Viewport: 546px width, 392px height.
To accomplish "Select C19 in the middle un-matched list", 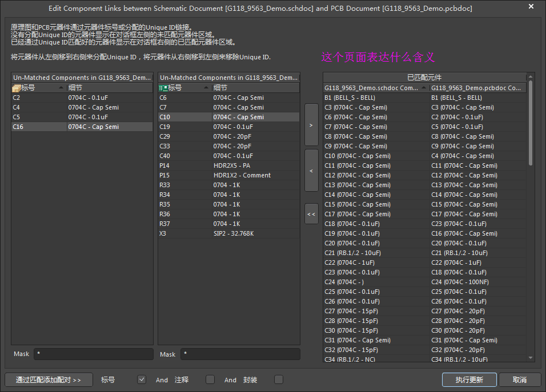I will coord(229,127).
